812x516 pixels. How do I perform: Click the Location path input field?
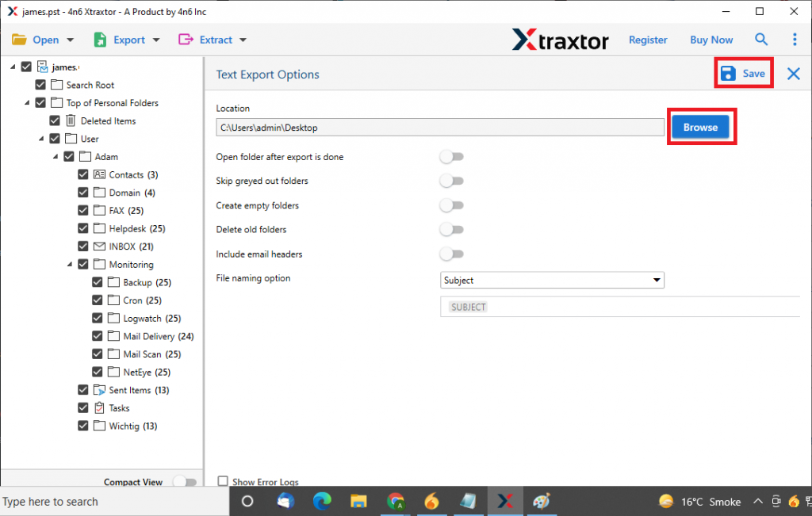(x=439, y=127)
